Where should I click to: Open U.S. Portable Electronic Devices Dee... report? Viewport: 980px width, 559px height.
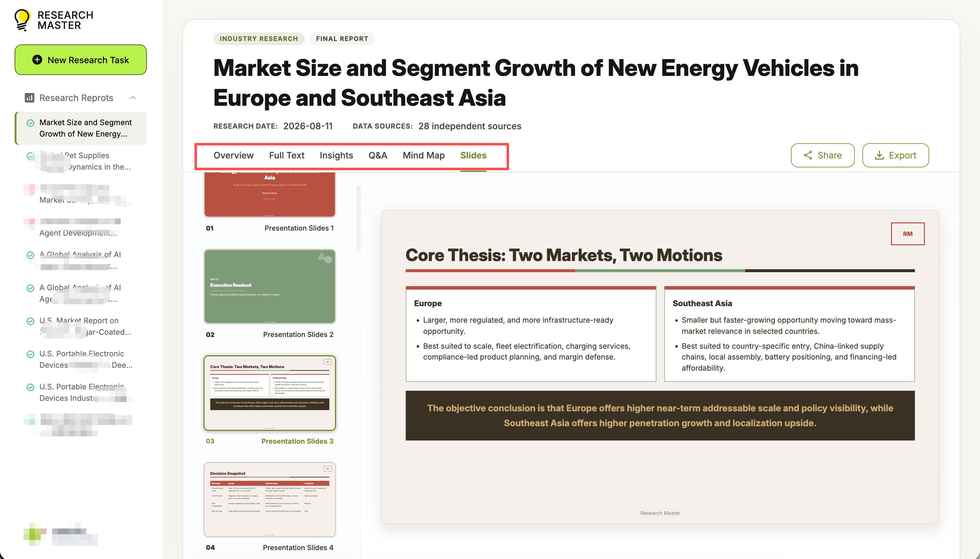click(81, 359)
